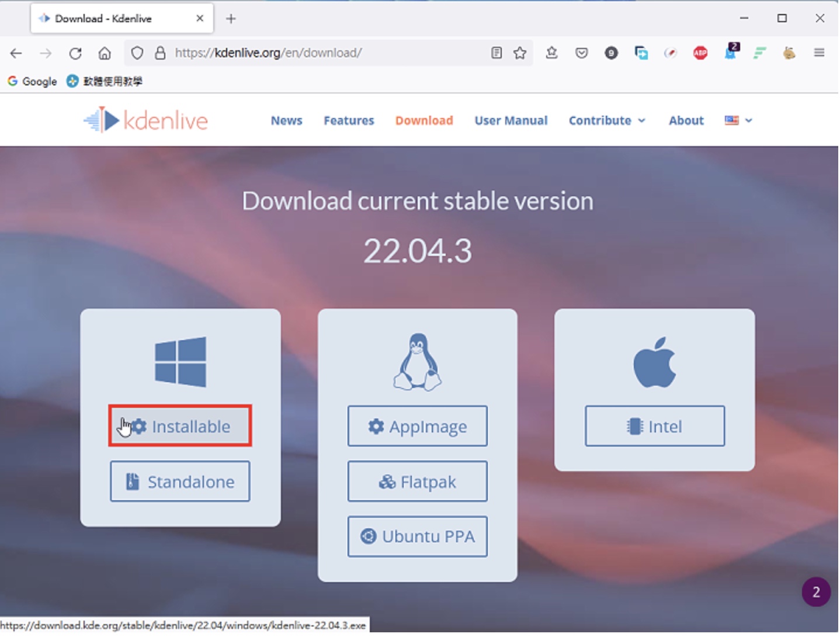Open the Flatpak download
This screenshot has width=840, height=637.
[418, 482]
